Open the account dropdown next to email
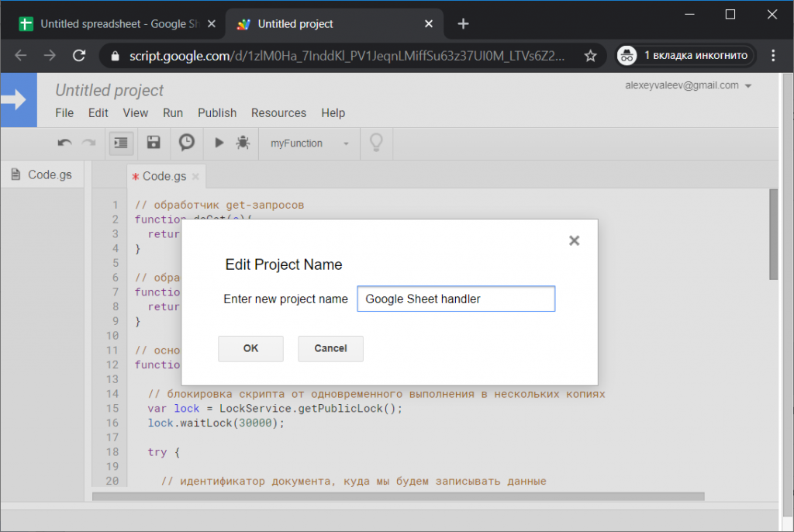Image resolution: width=794 pixels, height=532 pixels. pos(748,86)
